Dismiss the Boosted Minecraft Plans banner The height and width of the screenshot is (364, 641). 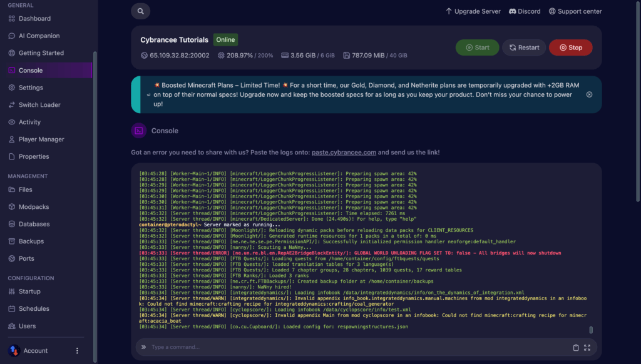point(589,94)
